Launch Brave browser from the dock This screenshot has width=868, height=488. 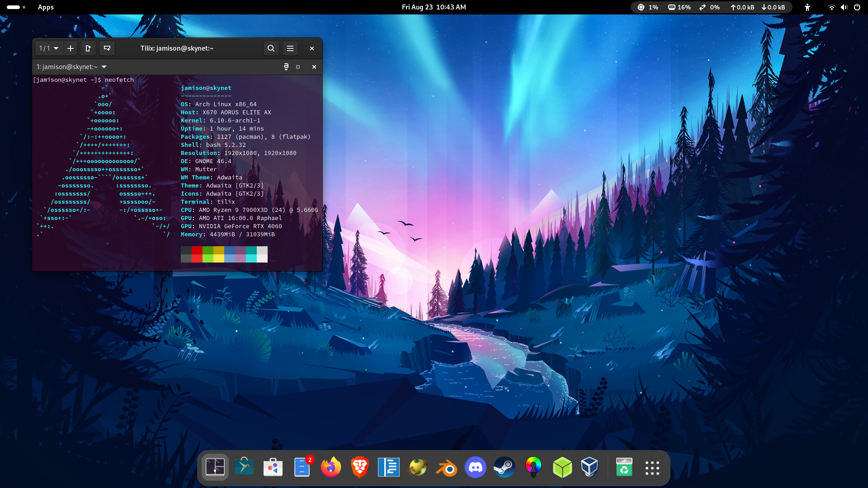click(360, 467)
